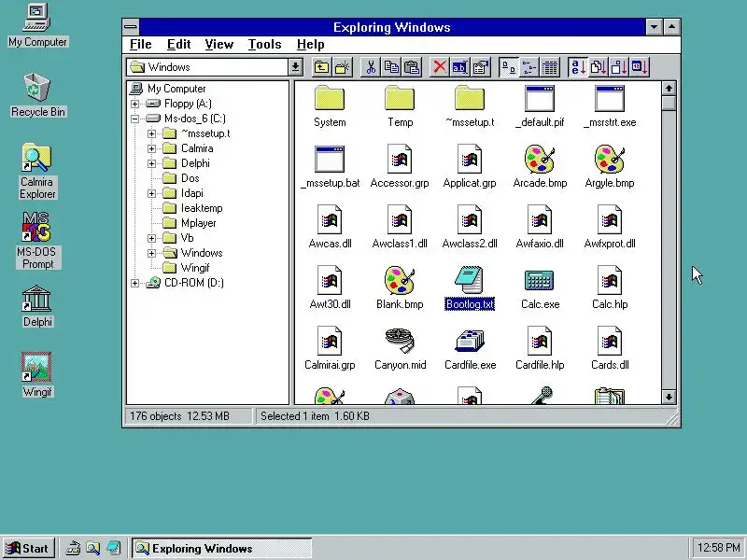Expand the Floppy (A:) tree node
This screenshot has width=747, height=560.
(134, 104)
